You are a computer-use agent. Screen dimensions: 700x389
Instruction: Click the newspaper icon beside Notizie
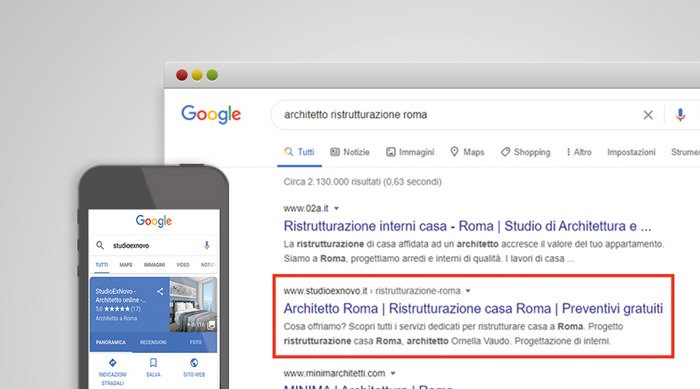tap(335, 152)
